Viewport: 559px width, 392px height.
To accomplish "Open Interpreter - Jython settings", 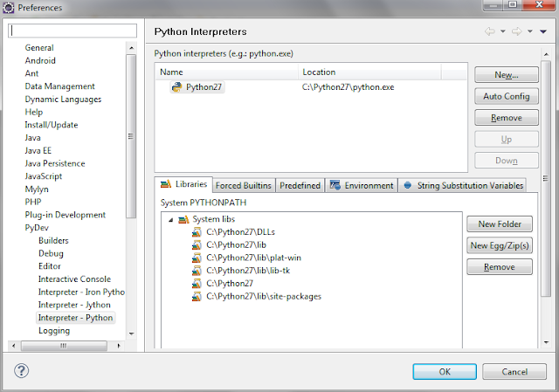I will [74, 305].
